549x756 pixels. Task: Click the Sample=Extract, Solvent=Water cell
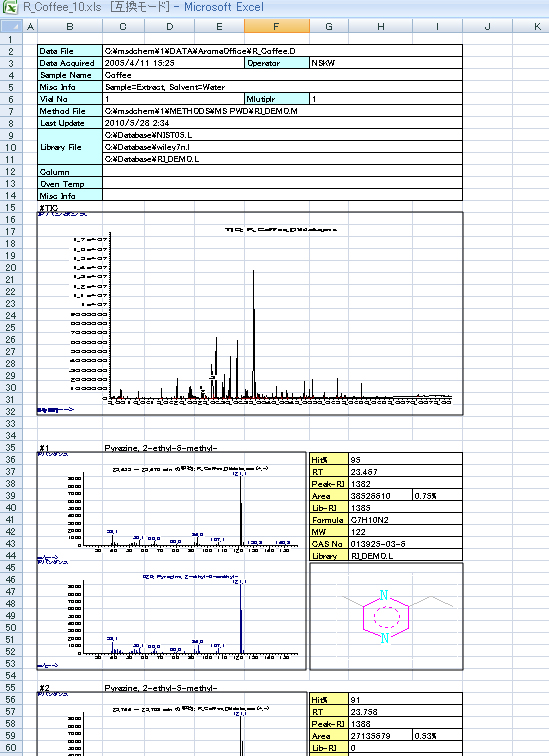pyautogui.click(x=282, y=87)
